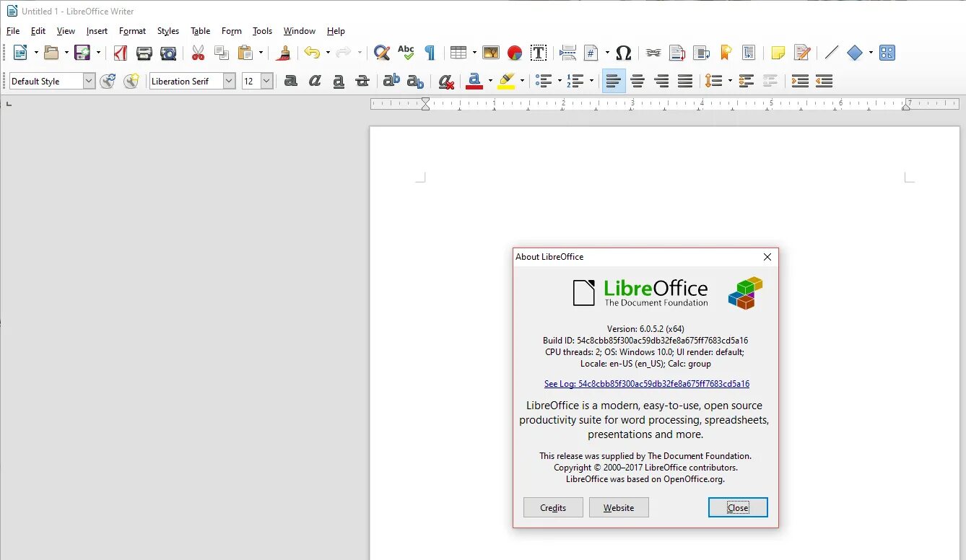966x560 pixels.
Task: Click the Open folder icon
Action: [x=51, y=53]
